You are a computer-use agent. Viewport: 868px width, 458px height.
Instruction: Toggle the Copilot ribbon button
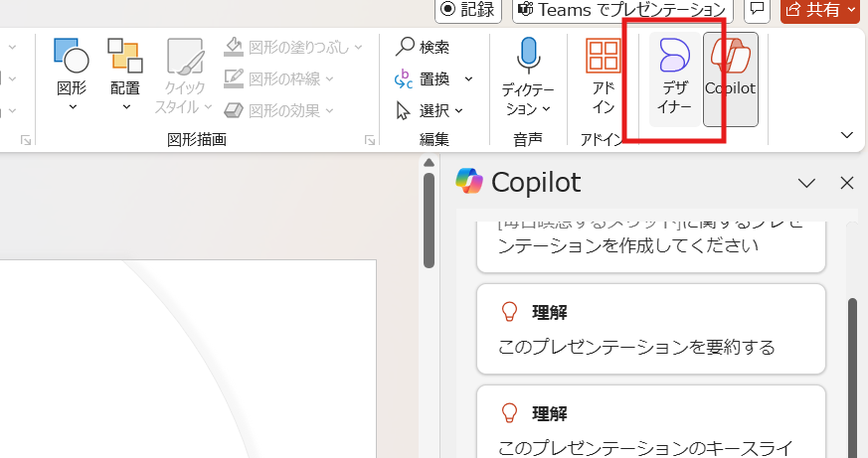pos(731,78)
